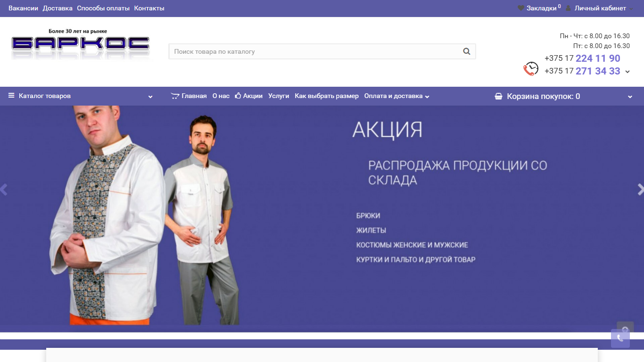
Task: Click the hamburger icon for Каталог товаров
Action: 11,96
